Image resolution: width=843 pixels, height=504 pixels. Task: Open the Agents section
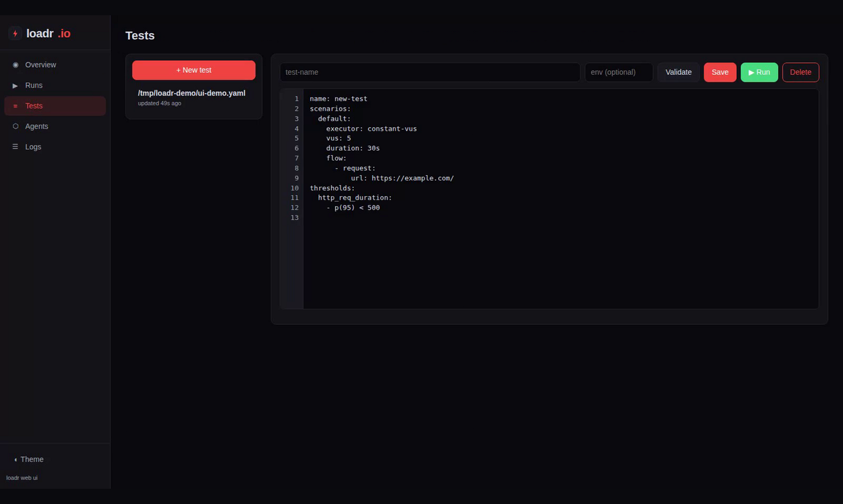pos(55,127)
